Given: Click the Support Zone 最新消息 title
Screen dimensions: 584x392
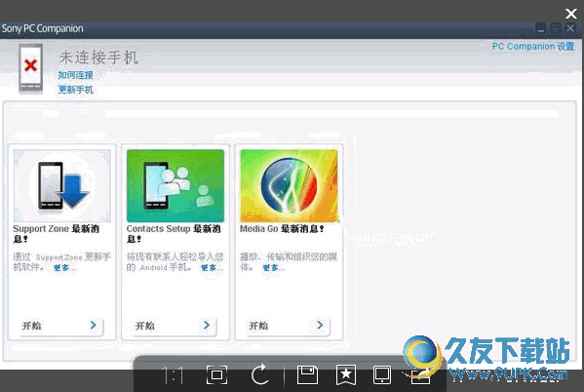Looking at the screenshot, I should [x=57, y=234].
